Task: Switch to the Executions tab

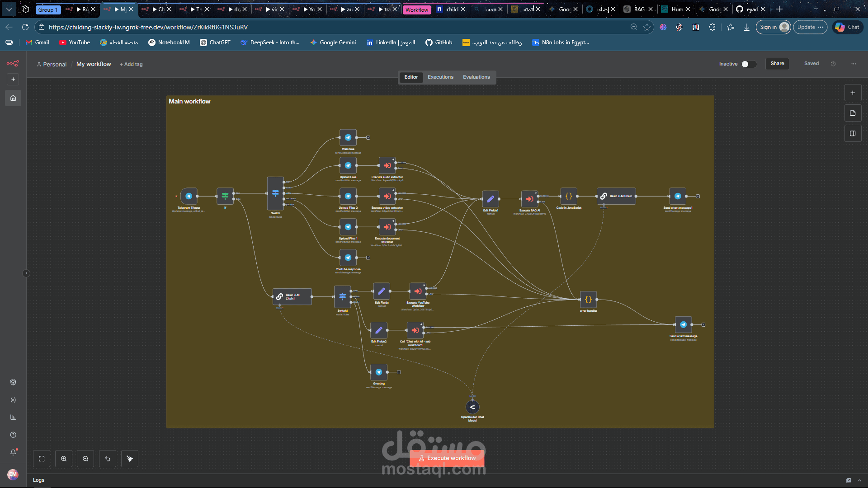Action: click(440, 77)
